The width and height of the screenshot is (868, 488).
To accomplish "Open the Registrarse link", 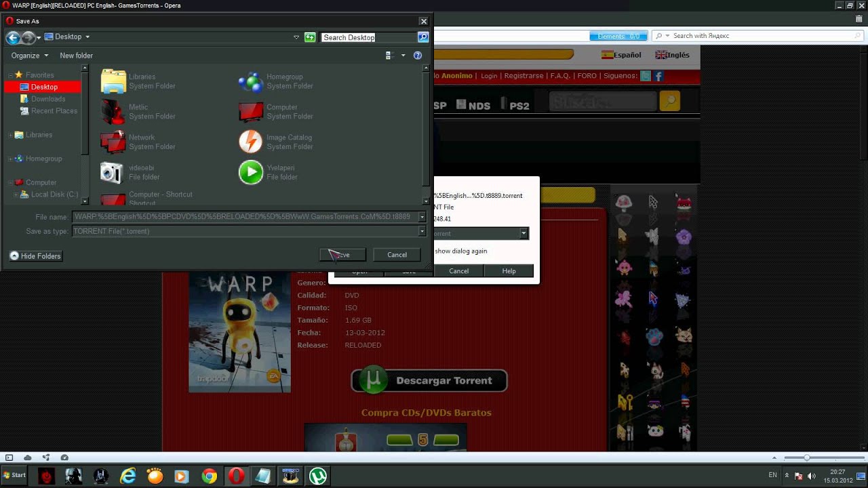I will coord(524,76).
